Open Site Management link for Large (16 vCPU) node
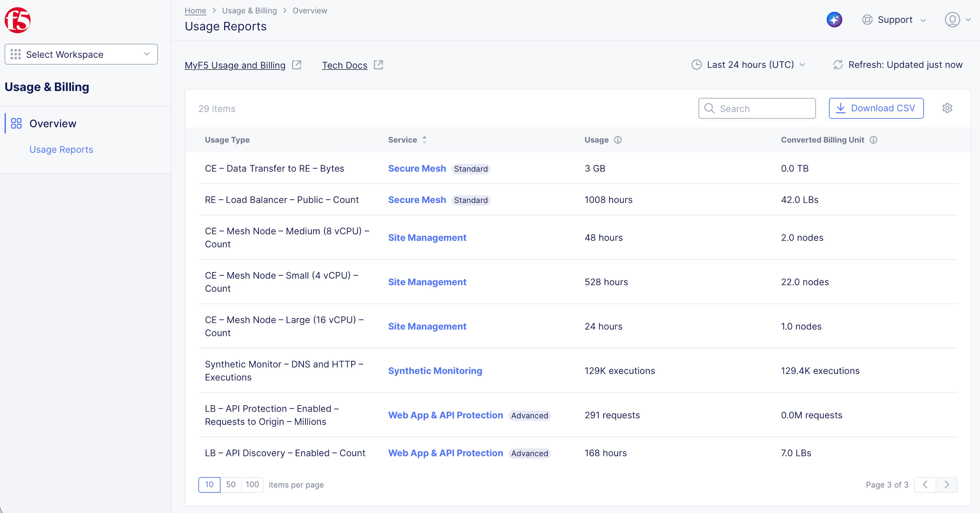The height and width of the screenshot is (513, 980). pyautogui.click(x=427, y=327)
